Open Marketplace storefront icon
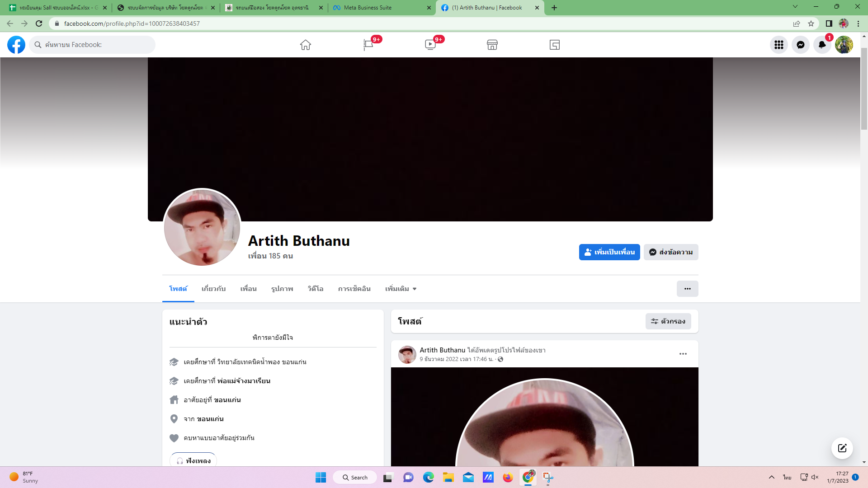The height and width of the screenshot is (488, 868). [492, 45]
